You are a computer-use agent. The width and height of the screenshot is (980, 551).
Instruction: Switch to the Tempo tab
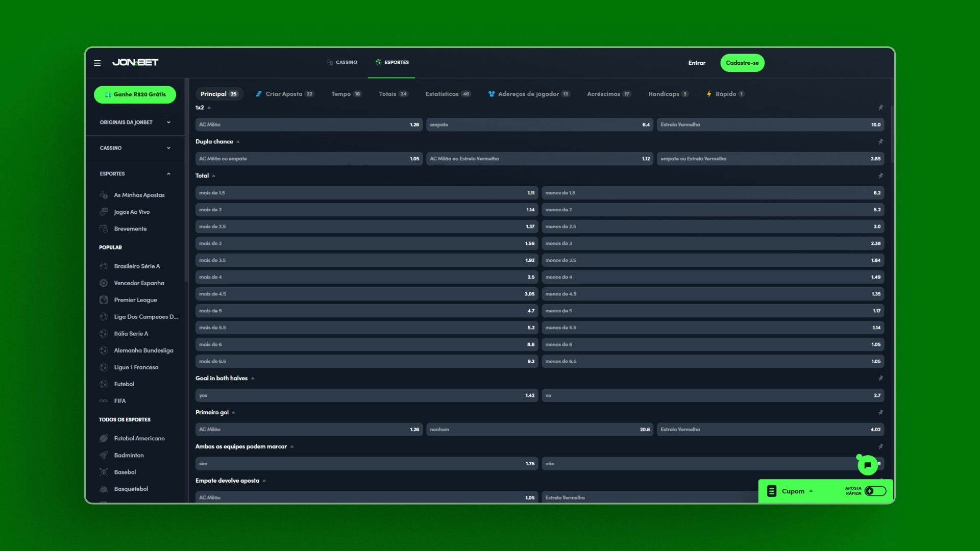point(347,94)
